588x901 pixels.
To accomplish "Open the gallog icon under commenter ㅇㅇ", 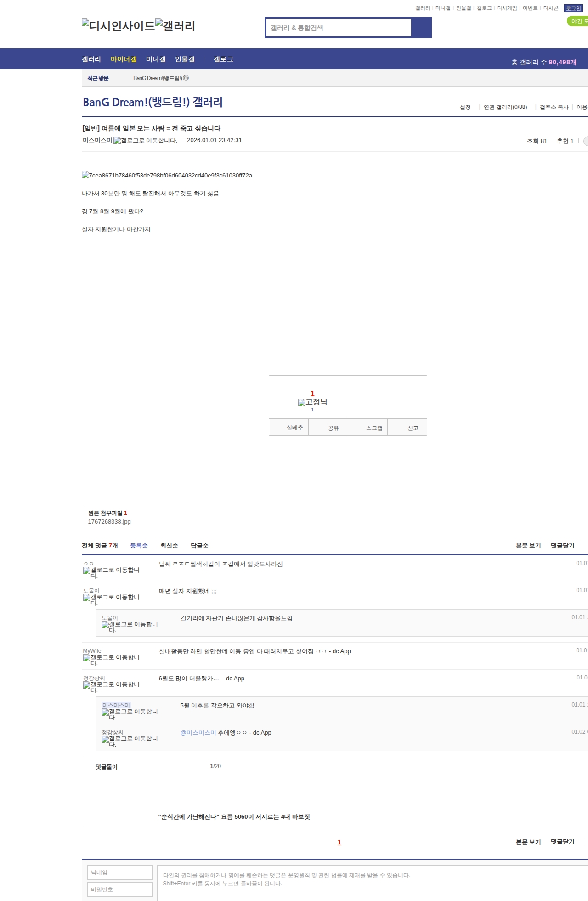I will point(111,572).
